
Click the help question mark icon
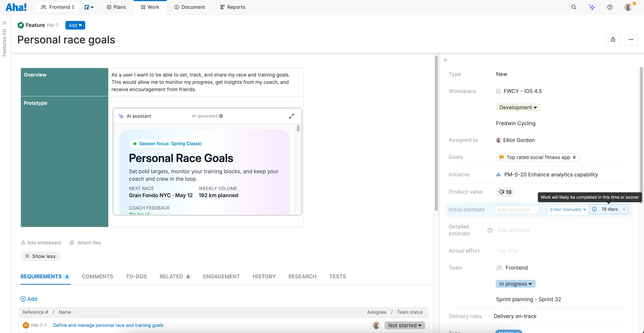(610, 7)
